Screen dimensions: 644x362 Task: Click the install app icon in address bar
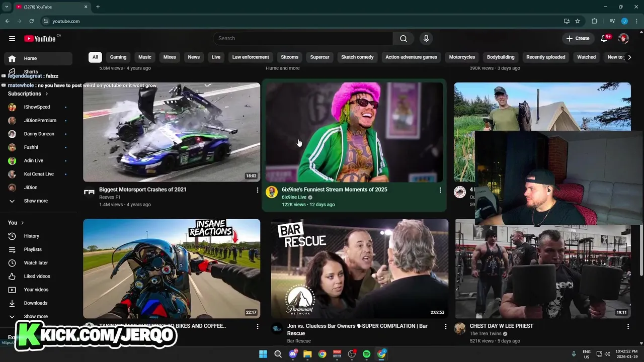567,21
